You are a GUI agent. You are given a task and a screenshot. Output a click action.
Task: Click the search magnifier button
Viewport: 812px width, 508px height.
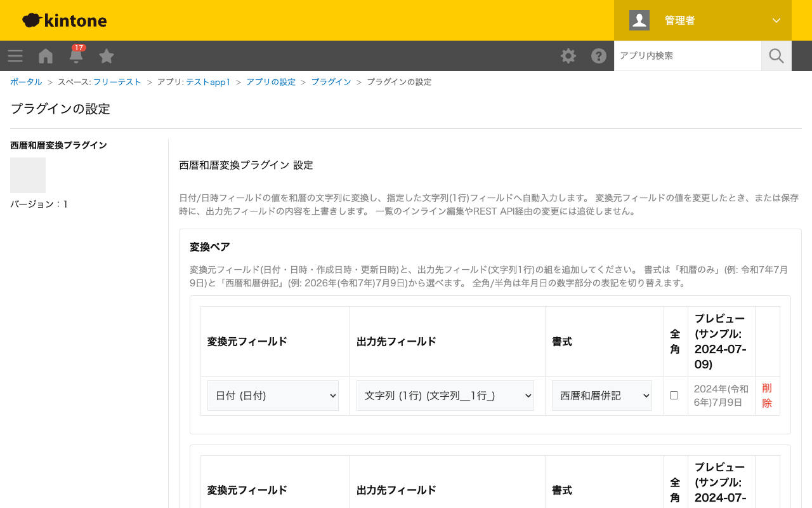[x=776, y=56]
